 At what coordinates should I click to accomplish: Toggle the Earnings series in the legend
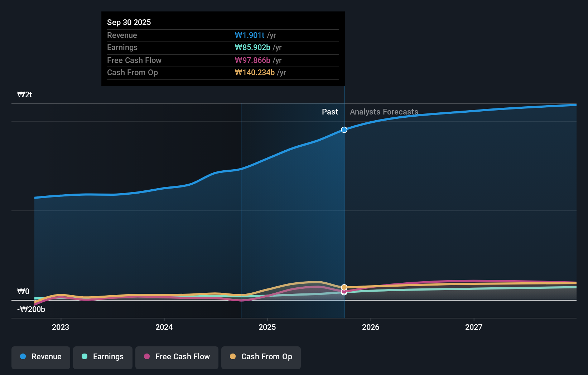pos(103,357)
